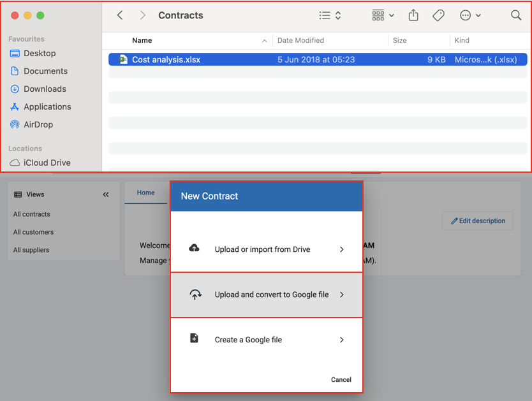
Task: Open All suppliers view
Action: (31, 250)
